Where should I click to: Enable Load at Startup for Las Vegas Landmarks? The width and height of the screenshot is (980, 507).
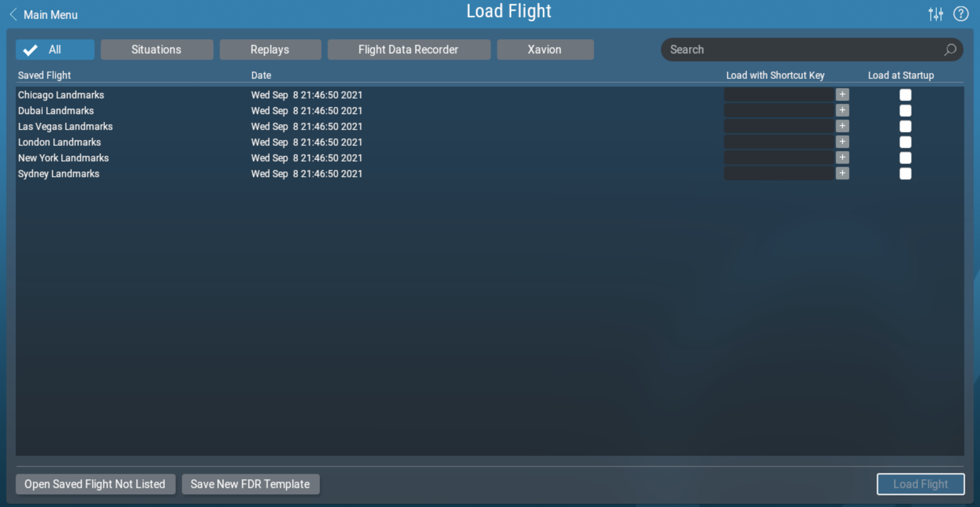(x=906, y=126)
